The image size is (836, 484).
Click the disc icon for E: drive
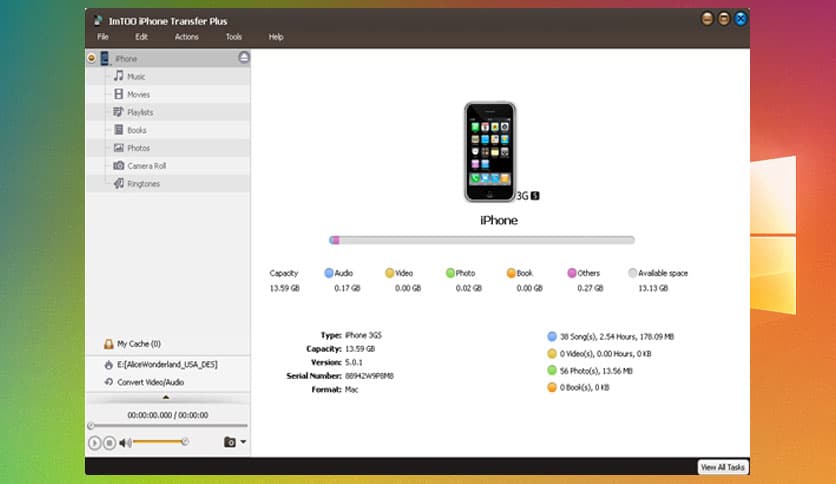[109, 365]
